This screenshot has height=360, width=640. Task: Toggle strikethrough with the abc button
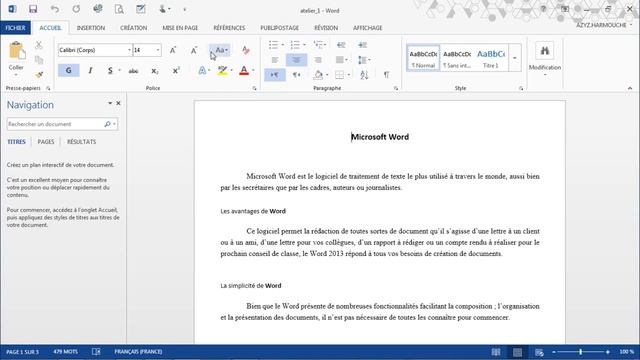pyautogui.click(x=133, y=71)
